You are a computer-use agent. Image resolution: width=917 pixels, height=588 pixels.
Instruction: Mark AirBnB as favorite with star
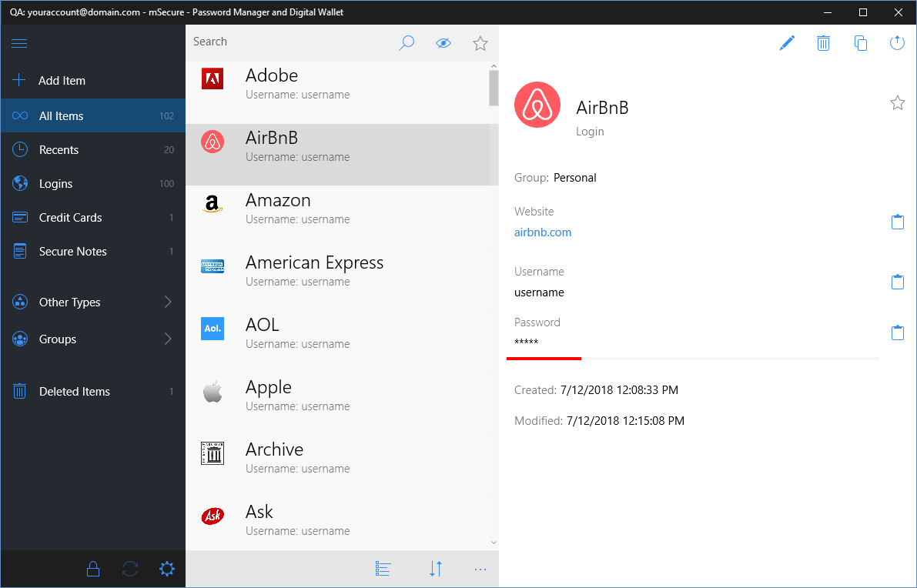click(x=898, y=103)
